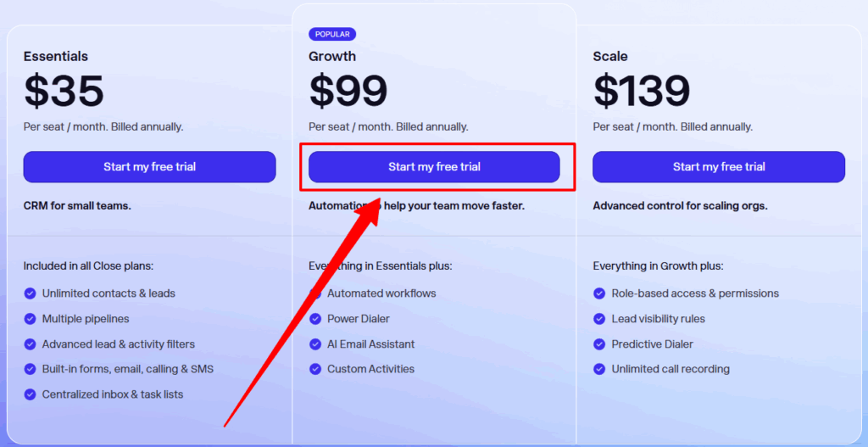Click the $99 Growth plan price
868x447 pixels.
348,91
